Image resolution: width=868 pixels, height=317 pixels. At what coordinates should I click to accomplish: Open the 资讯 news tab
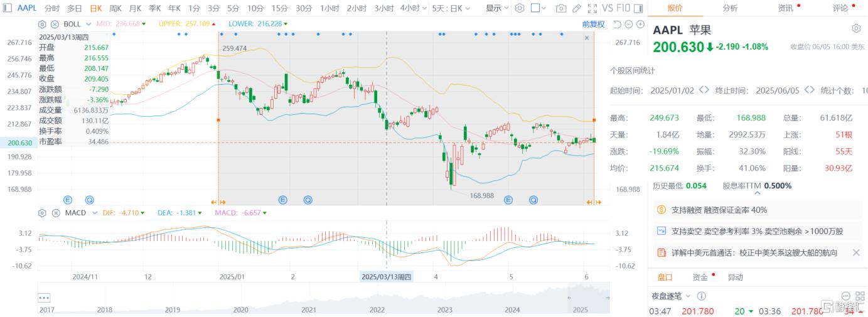pos(785,8)
